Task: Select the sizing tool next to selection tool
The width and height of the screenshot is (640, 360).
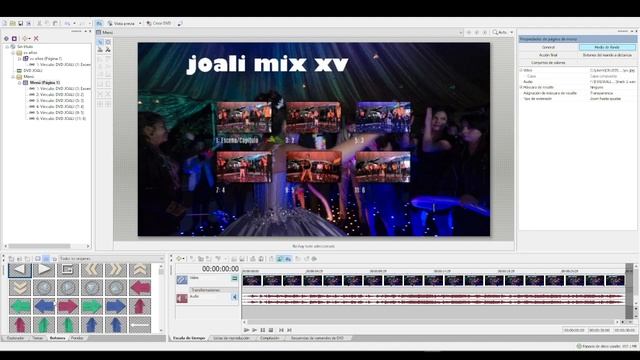Action: coord(108,42)
